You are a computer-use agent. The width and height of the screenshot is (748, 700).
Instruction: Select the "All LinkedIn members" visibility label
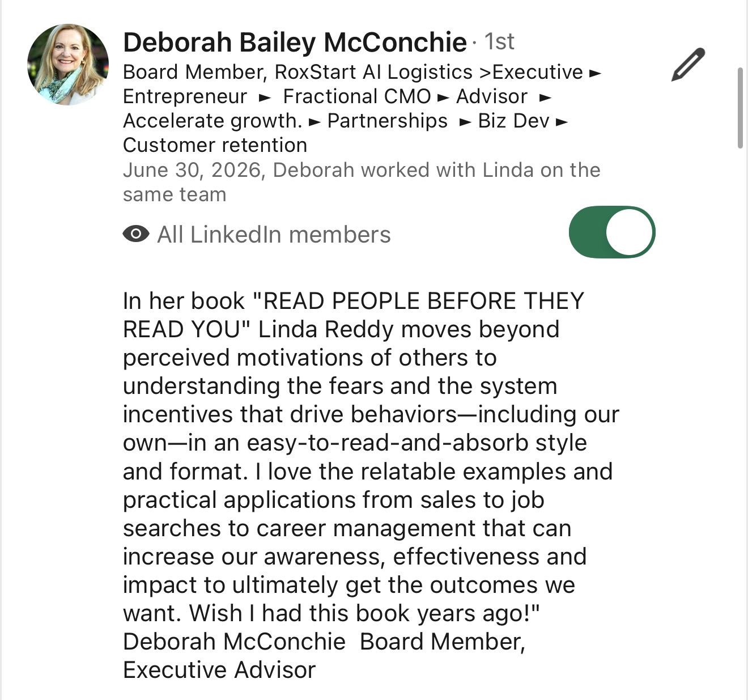pyautogui.click(x=274, y=235)
